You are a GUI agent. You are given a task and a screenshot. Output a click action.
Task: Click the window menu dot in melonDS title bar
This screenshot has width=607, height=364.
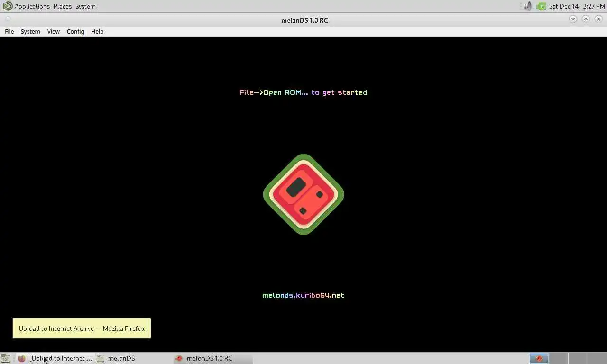(8, 19)
